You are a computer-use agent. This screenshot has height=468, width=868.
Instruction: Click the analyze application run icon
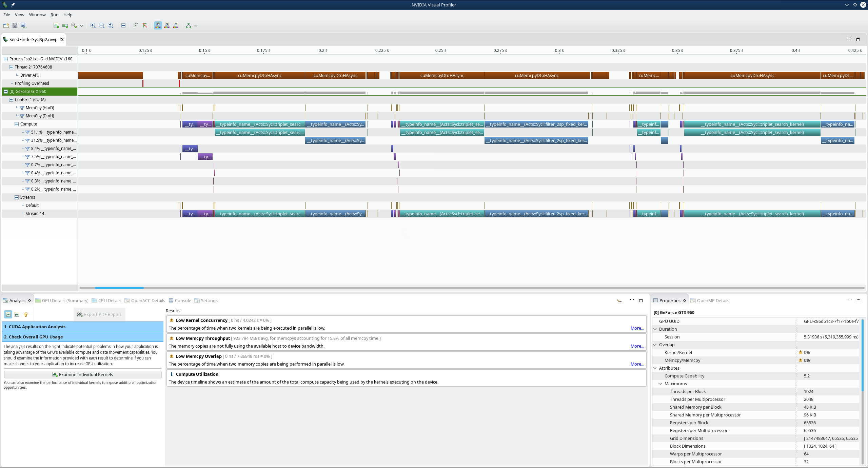pyautogui.click(x=65, y=25)
